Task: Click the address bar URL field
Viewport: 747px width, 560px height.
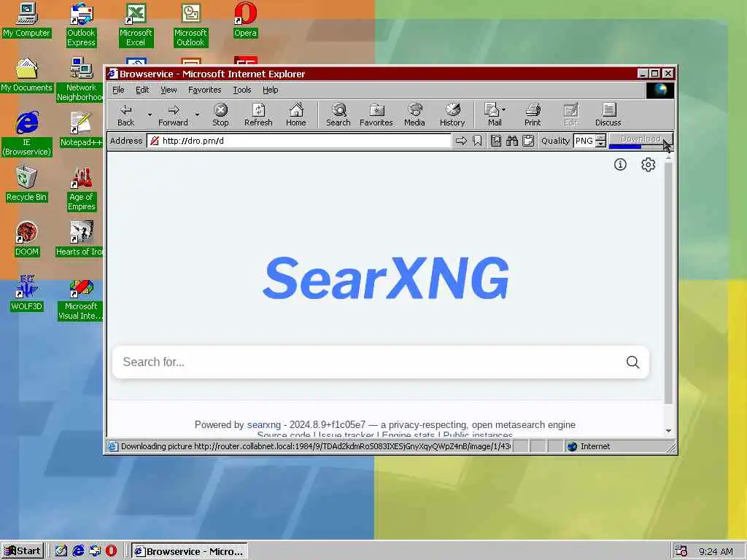Action: click(x=299, y=141)
